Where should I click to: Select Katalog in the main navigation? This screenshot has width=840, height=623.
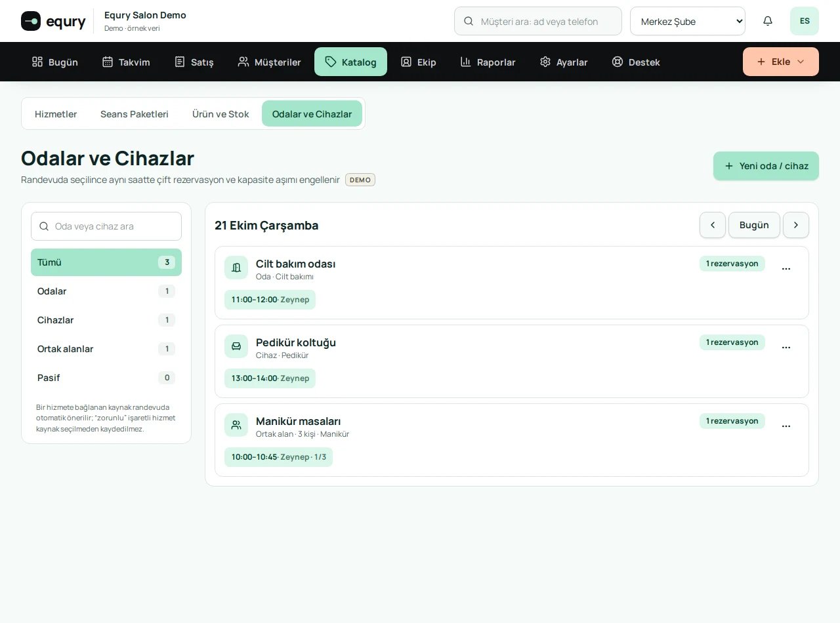coord(350,62)
